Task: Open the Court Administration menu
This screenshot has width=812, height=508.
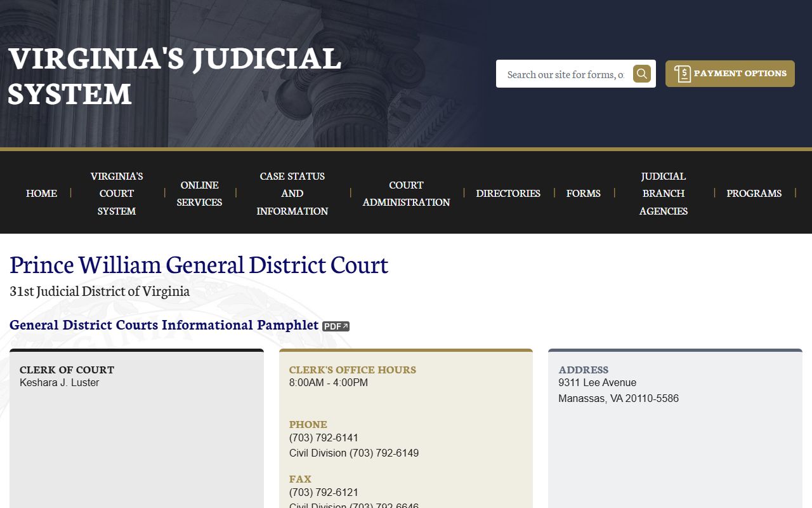Action: pyautogui.click(x=406, y=193)
